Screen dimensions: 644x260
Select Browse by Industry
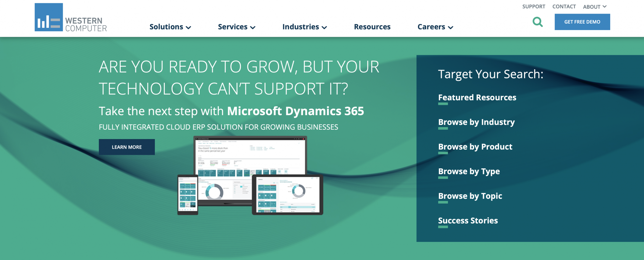click(476, 122)
